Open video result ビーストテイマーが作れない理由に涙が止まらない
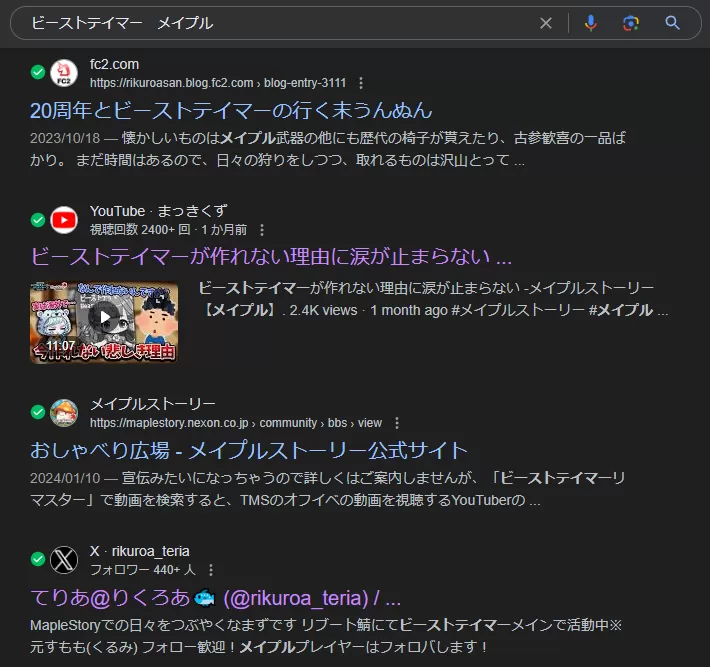 (271, 257)
